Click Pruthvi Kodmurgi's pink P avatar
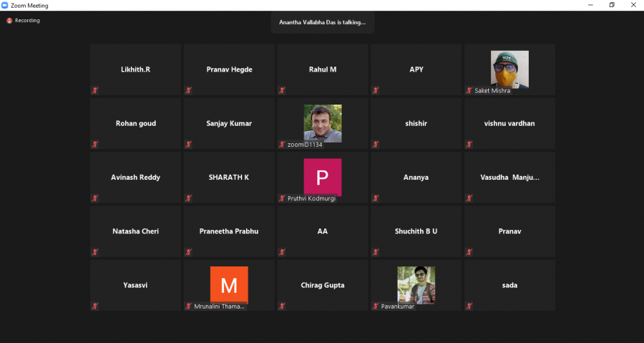This screenshot has height=343, width=644. 323,177
